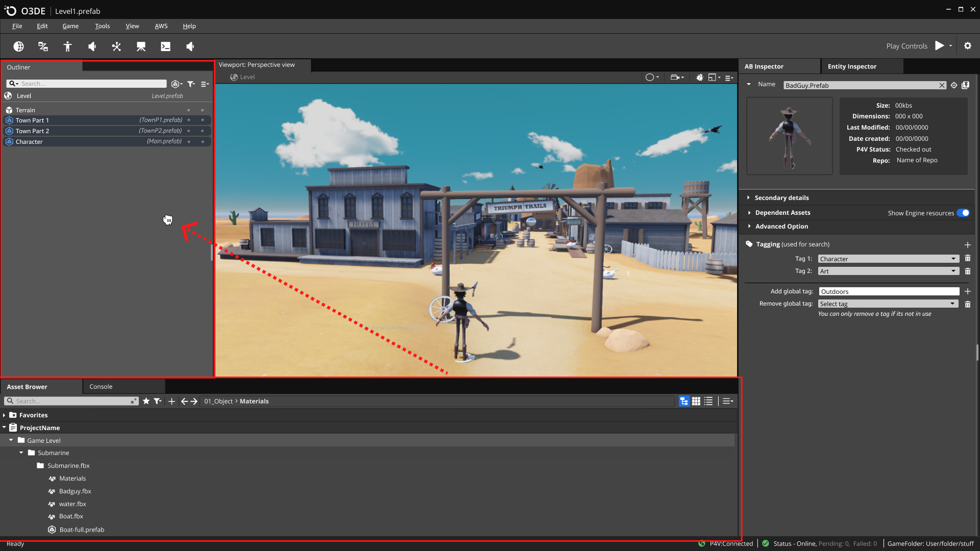
Task: Toggle the Show Engine resources switch
Action: 963,213
